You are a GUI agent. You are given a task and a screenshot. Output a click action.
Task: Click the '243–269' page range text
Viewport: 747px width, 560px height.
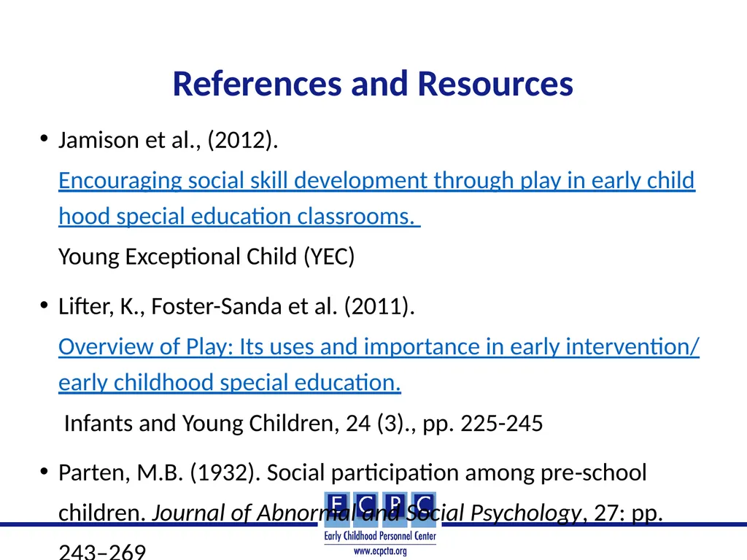[102, 553]
